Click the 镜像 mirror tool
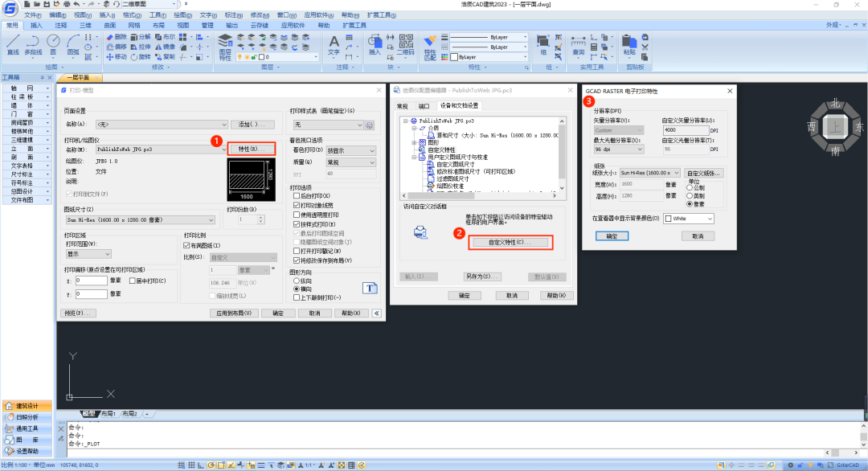This screenshot has width=868, height=471. pyautogui.click(x=165, y=47)
